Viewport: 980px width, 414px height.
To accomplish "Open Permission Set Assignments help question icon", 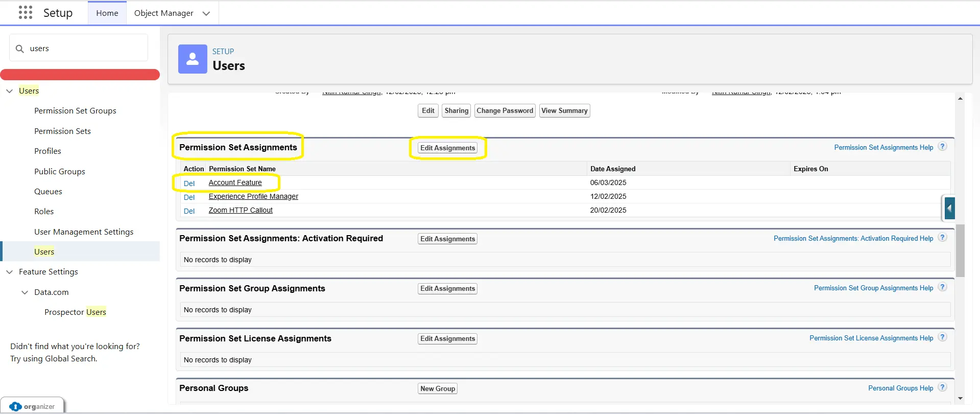I will (943, 146).
